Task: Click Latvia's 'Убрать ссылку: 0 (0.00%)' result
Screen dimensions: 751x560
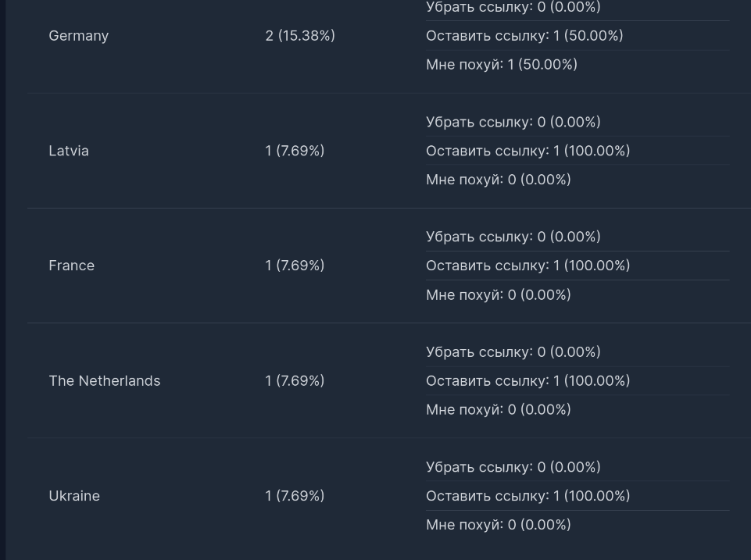Action: point(513,122)
